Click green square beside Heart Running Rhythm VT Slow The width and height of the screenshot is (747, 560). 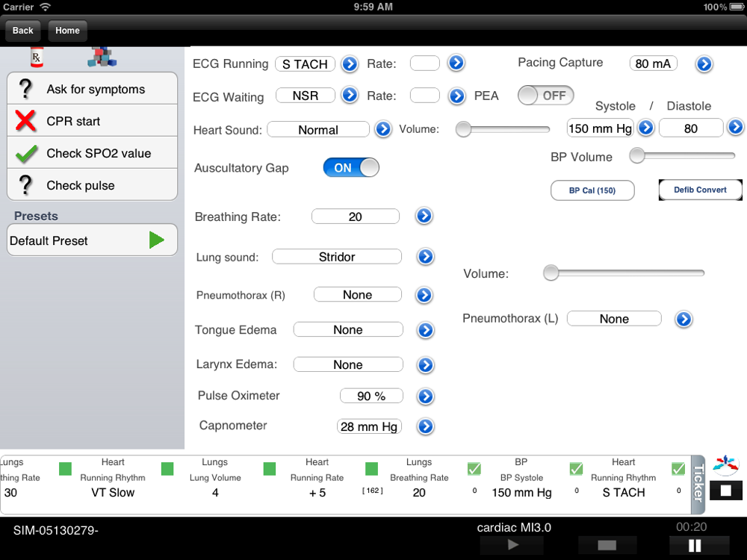(65, 469)
